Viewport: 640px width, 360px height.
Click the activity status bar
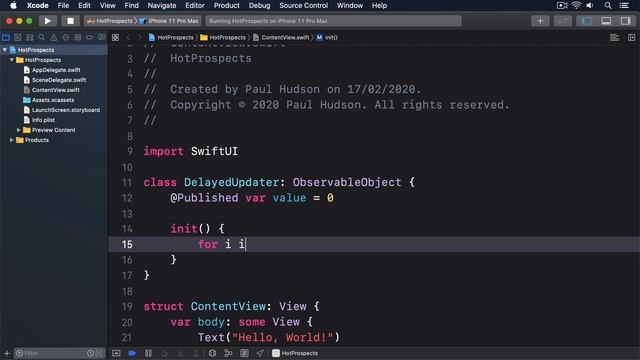click(333, 21)
